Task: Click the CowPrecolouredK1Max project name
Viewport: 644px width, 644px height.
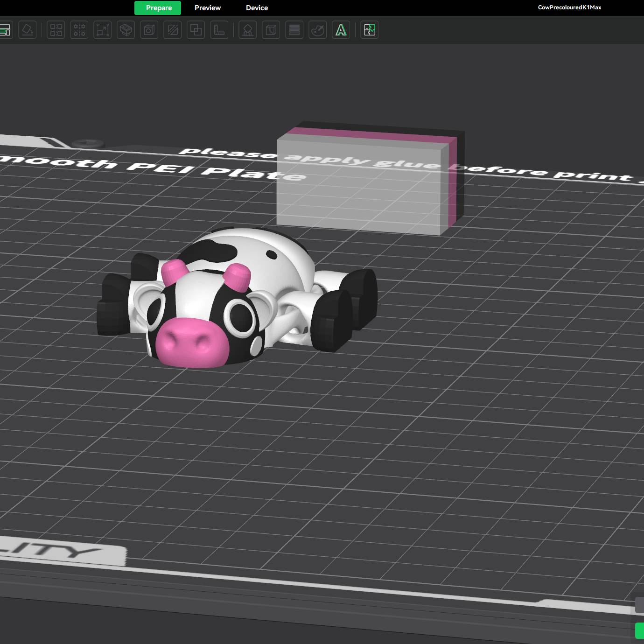Action: (x=569, y=7)
